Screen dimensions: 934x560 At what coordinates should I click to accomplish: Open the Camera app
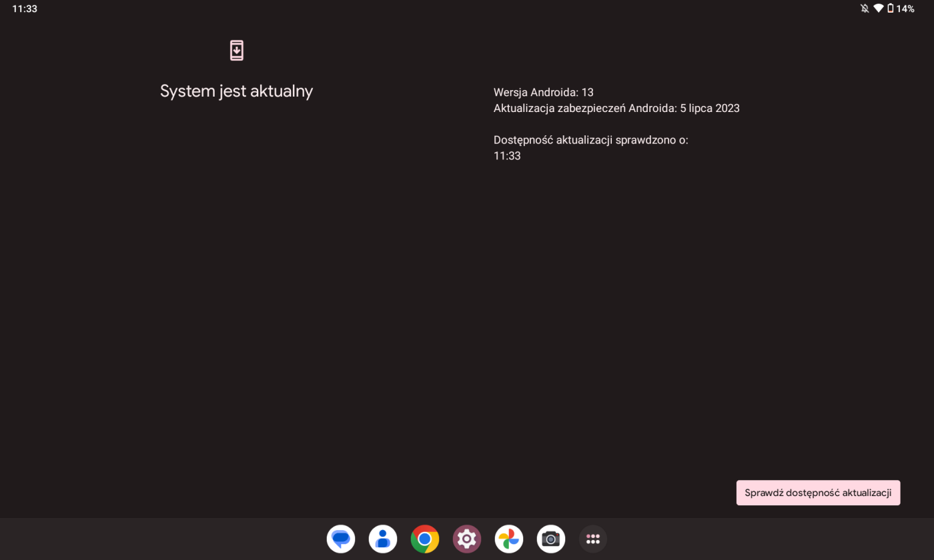[551, 539]
